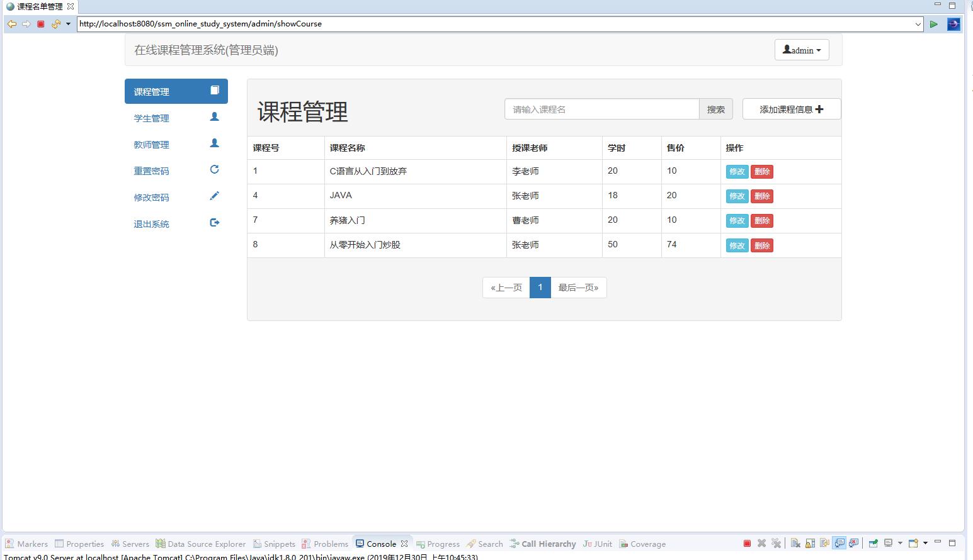Click the 请输入课程名 search input field

click(601, 109)
